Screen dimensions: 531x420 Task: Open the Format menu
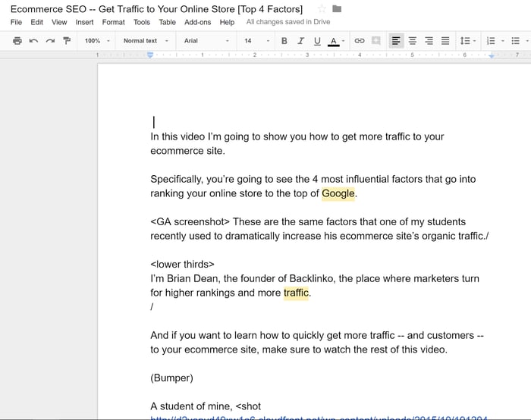pos(113,22)
